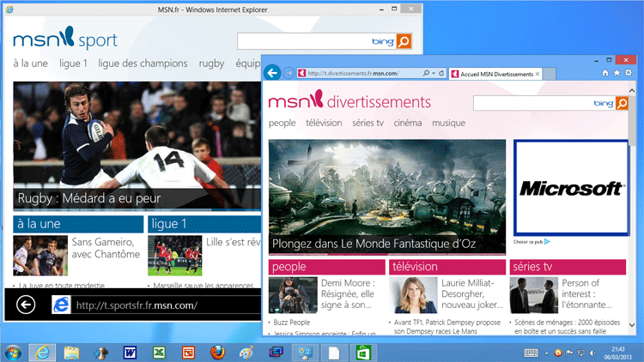Open the 'Laurie Milliat-Desorgher, nouveau joker' headline
The image size is (644, 362).
(472, 294)
